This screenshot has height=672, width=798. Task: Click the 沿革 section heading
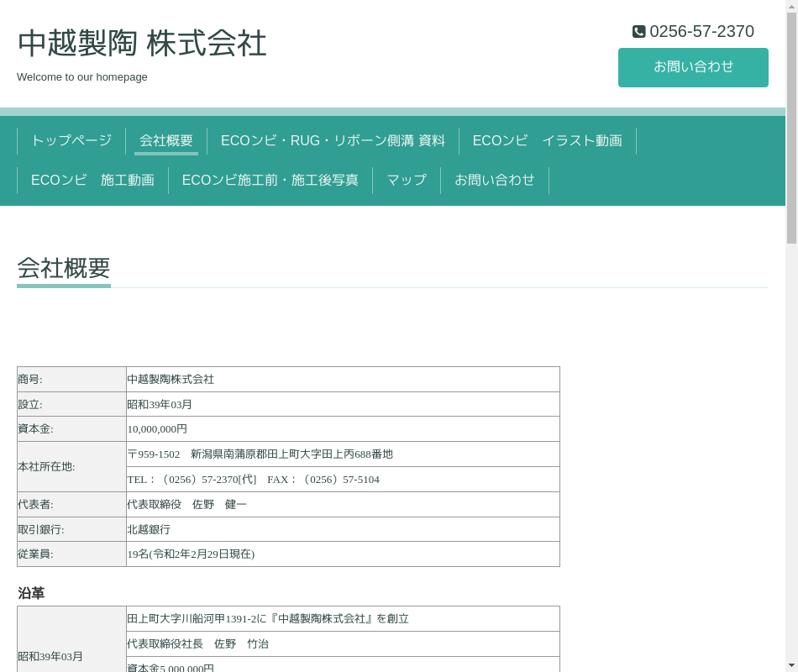31,593
